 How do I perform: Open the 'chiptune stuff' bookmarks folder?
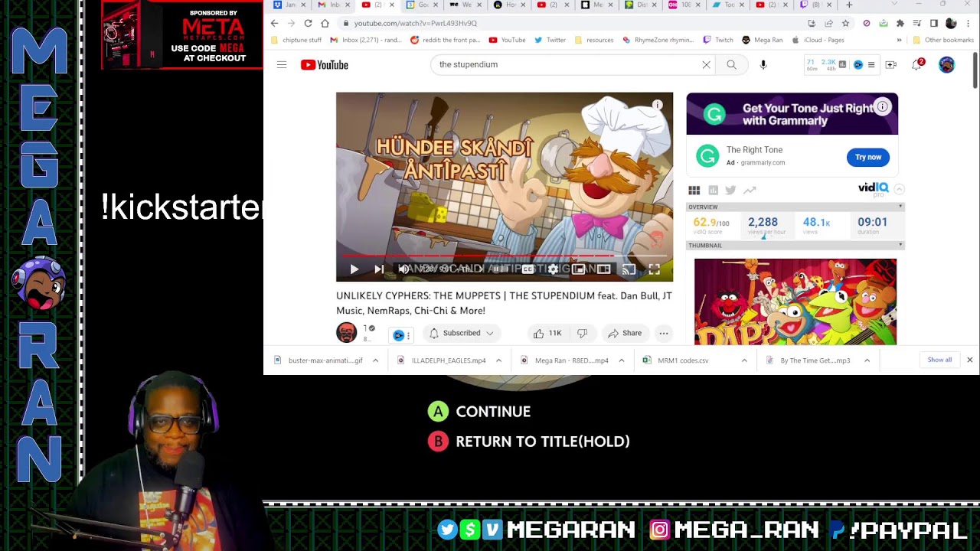pyautogui.click(x=296, y=40)
